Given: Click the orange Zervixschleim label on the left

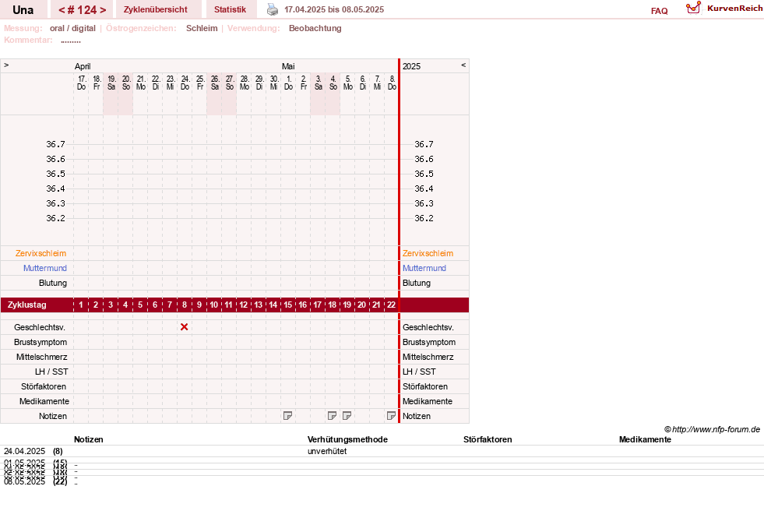Looking at the screenshot, I should [x=41, y=253].
